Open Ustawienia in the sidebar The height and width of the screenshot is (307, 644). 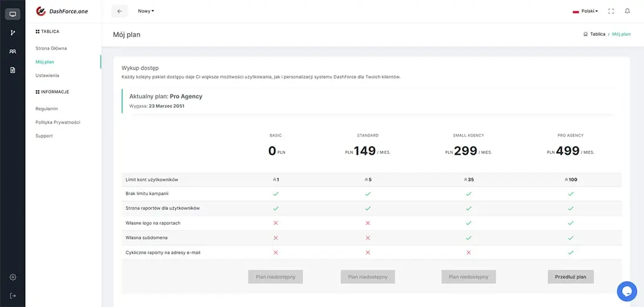47,75
